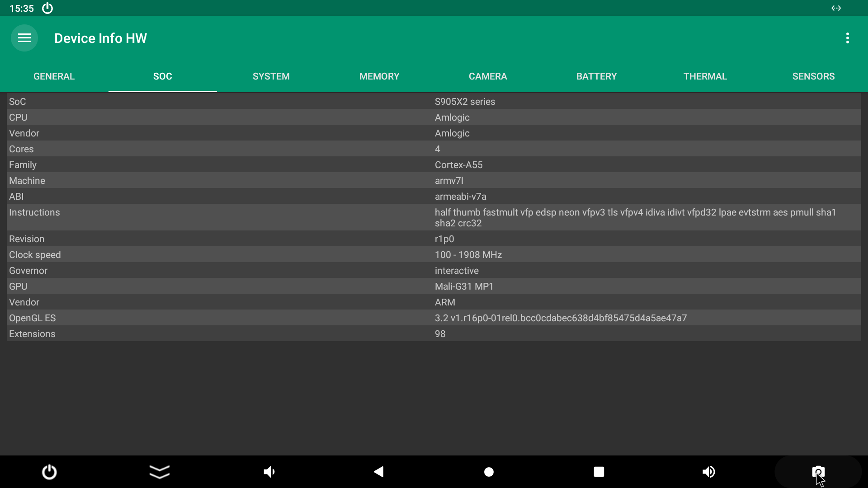Screen dimensions: 868x488
Task: Switch to the MEMORY tab
Action: 379,76
